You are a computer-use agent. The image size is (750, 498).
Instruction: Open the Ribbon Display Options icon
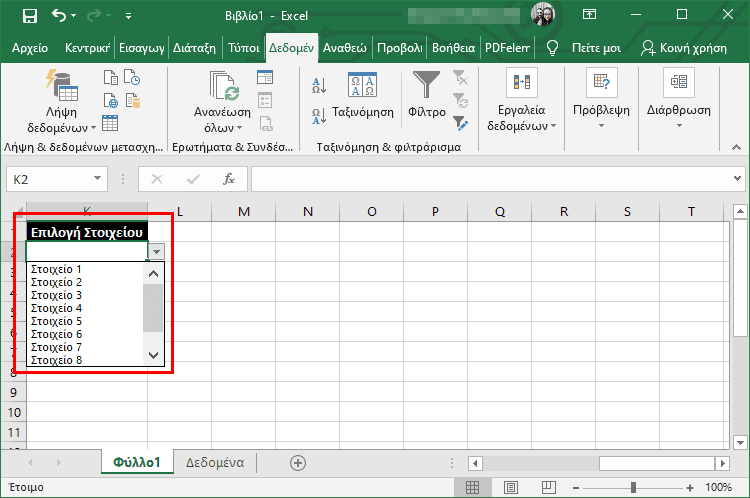(x=589, y=14)
